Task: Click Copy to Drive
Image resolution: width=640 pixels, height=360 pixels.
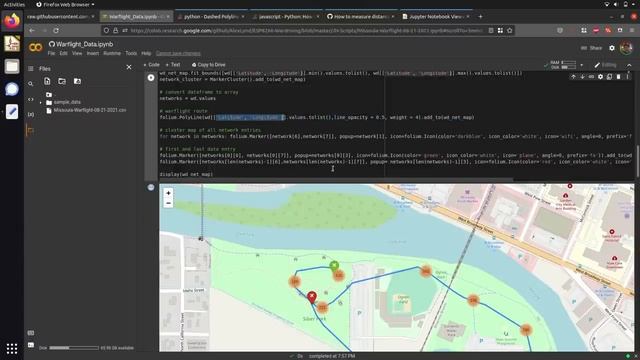Action: 209,65
